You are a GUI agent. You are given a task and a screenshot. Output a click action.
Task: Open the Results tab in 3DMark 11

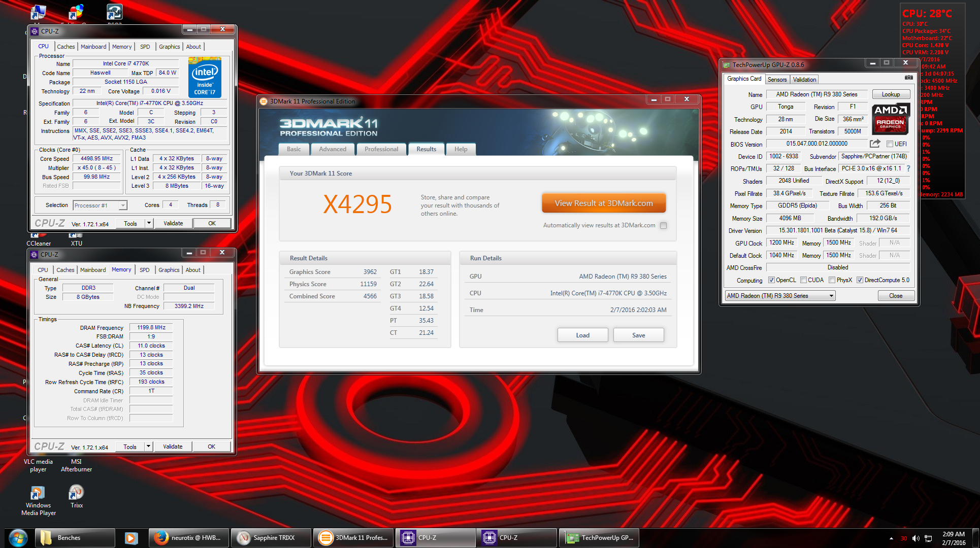tap(426, 149)
